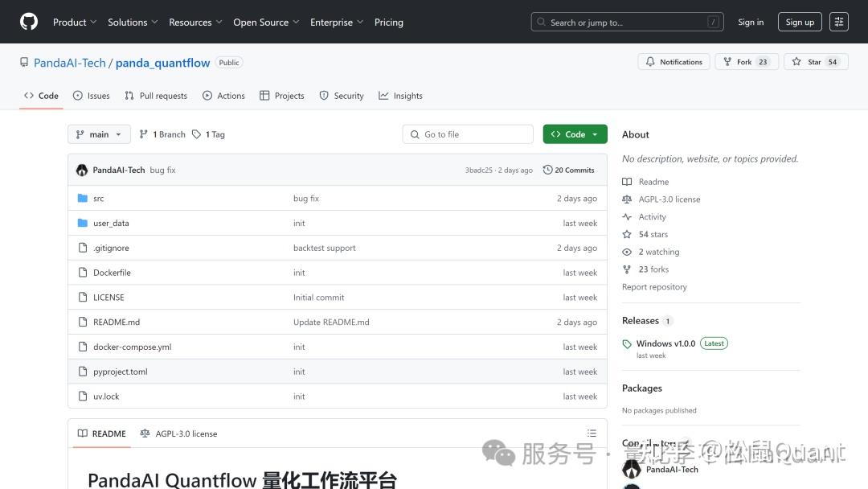868x489 pixels.
Task: View the 1 Branch link
Action: click(162, 134)
